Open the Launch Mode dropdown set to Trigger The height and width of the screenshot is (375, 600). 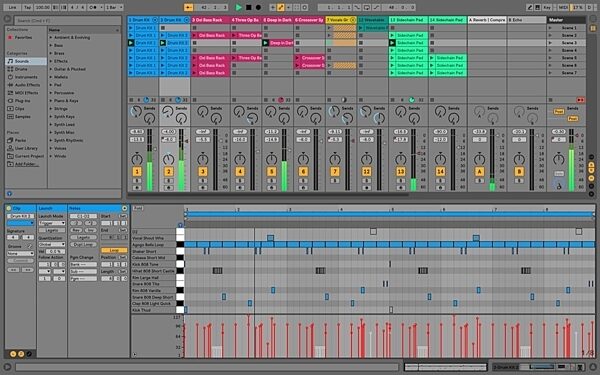[52, 223]
